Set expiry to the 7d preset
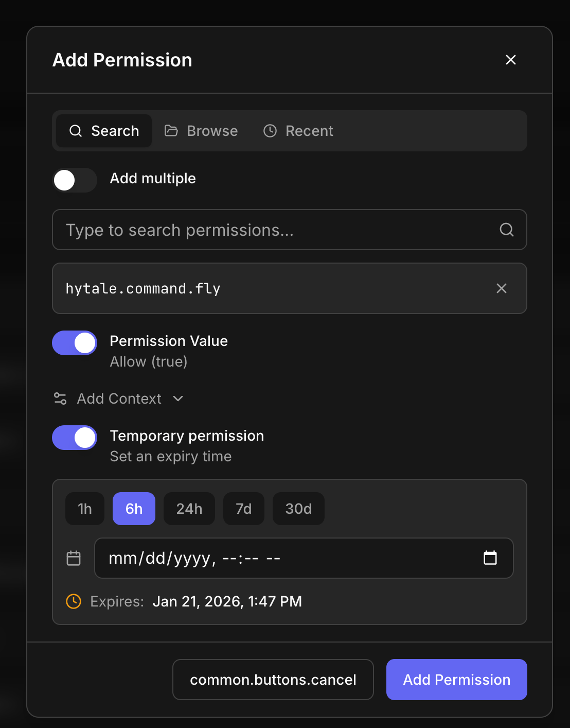 click(x=243, y=509)
